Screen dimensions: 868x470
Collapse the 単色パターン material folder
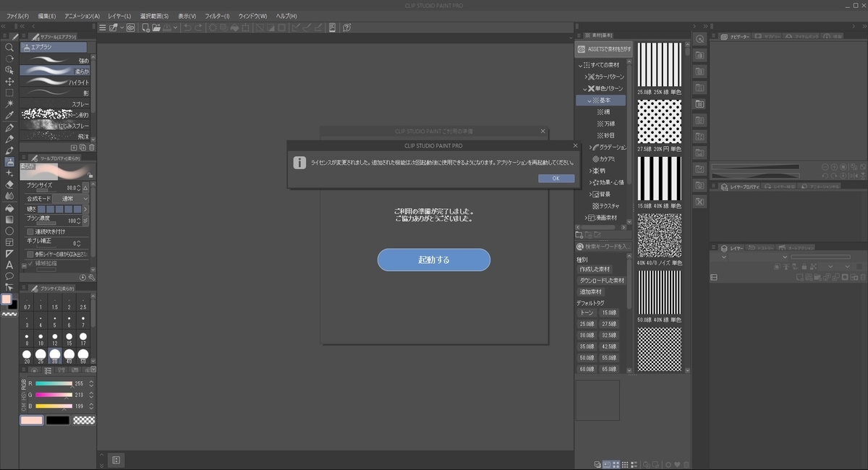click(586, 88)
